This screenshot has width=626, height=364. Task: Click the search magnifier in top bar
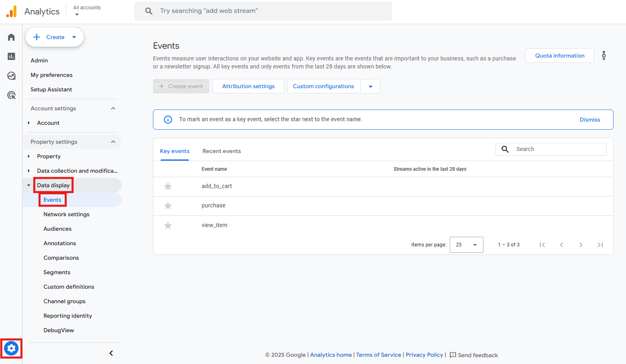[x=149, y=11]
